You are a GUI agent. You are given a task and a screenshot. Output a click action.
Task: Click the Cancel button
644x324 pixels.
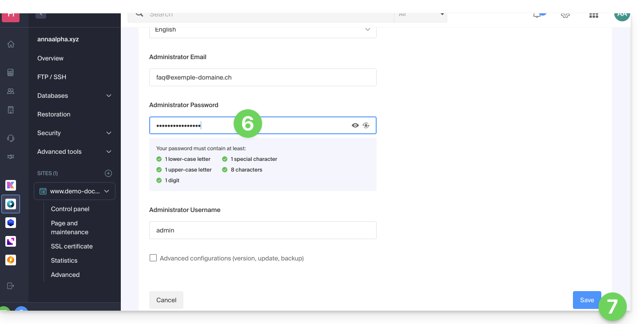[166, 300]
